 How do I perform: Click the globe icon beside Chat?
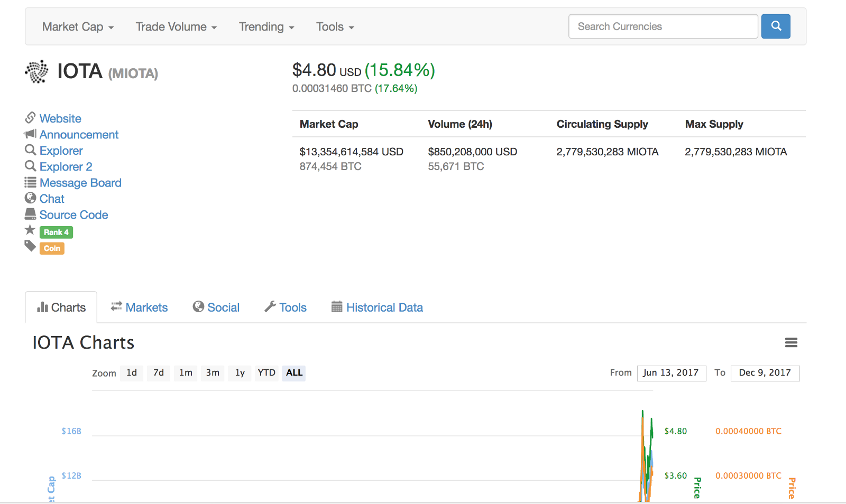click(x=31, y=198)
